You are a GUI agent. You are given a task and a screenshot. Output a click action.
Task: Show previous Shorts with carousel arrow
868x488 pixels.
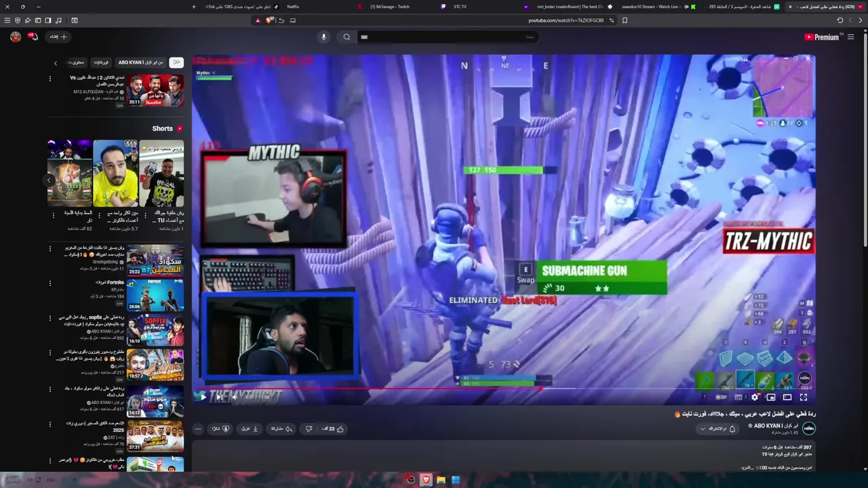pyautogui.click(x=50, y=180)
